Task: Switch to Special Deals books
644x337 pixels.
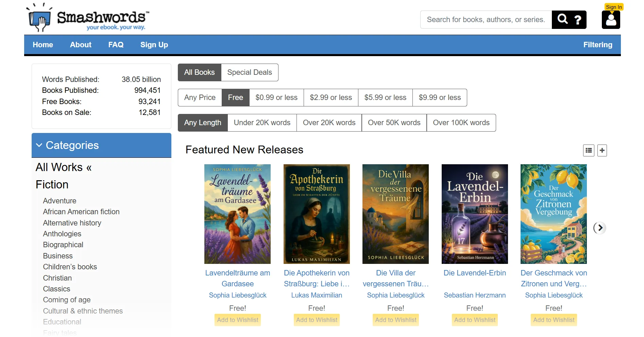Action: coord(250,72)
